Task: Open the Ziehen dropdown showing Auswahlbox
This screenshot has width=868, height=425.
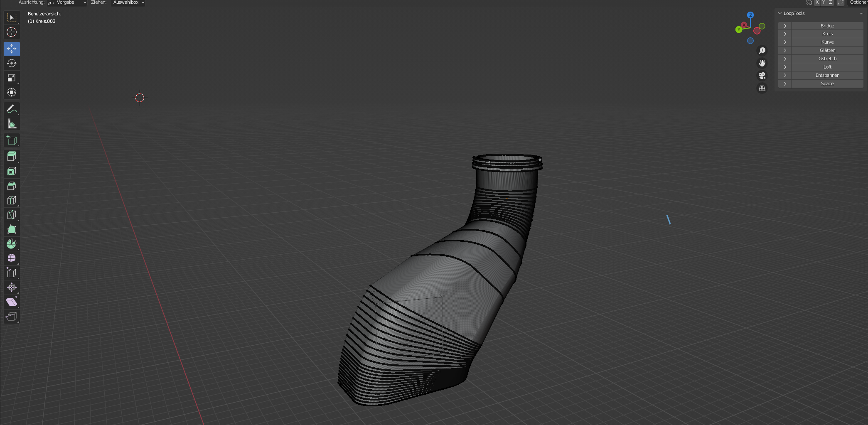Action: click(129, 2)
